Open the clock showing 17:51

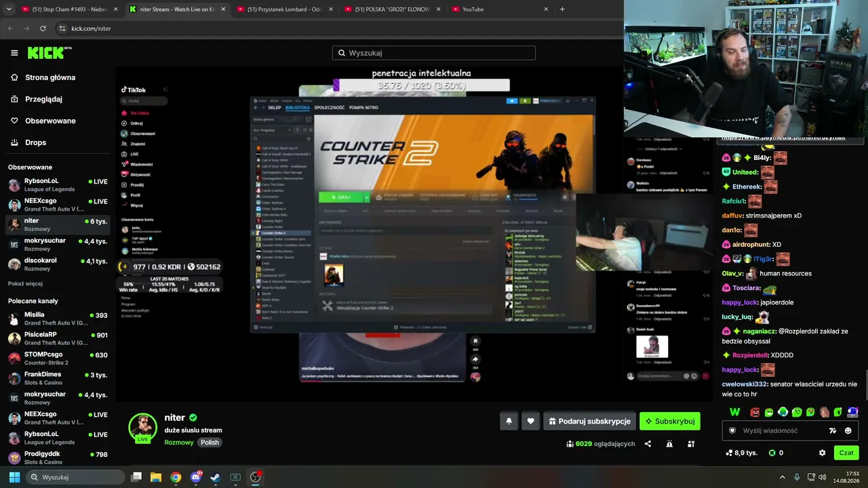[x=846, y=477]
